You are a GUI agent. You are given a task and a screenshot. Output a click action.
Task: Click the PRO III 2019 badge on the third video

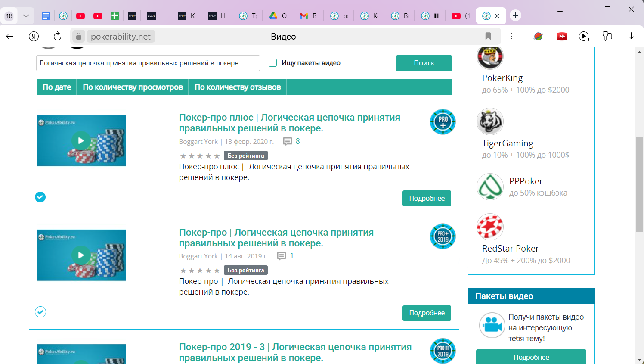coord(443,351)
